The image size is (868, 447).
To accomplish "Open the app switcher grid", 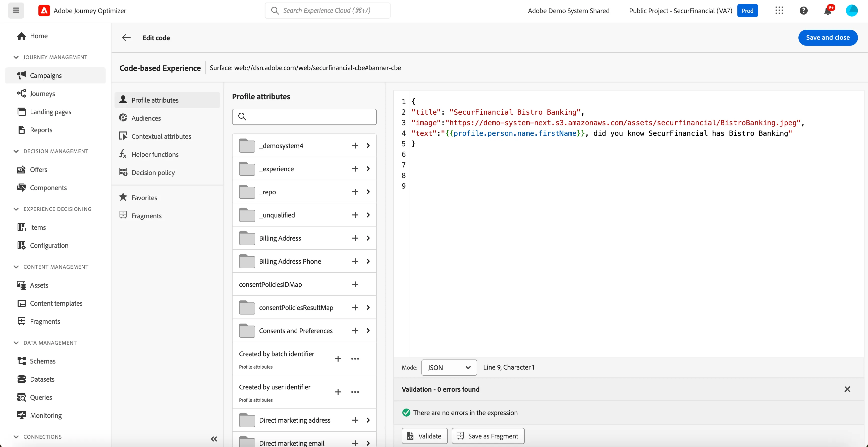I will (x=779, y=11).
